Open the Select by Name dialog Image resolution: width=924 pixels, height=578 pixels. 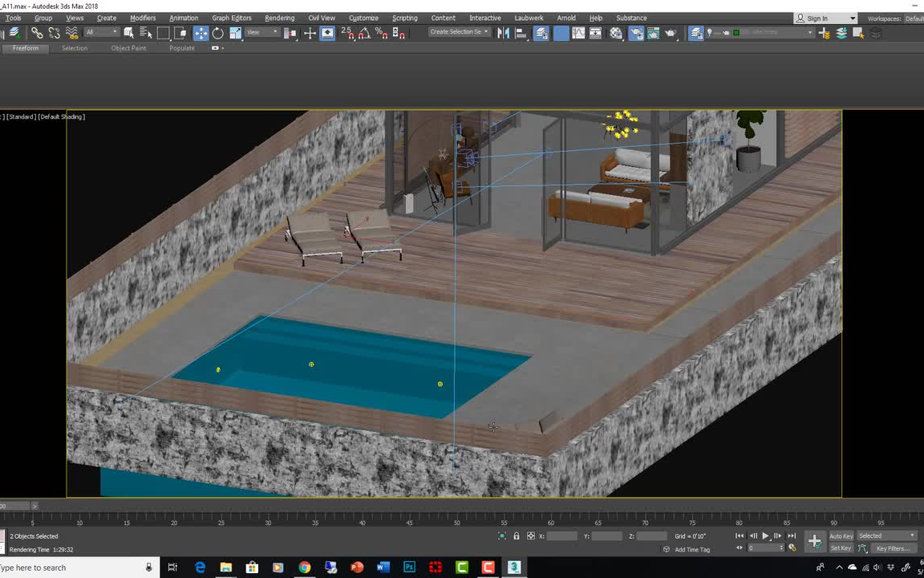click(x=144, y=33)
